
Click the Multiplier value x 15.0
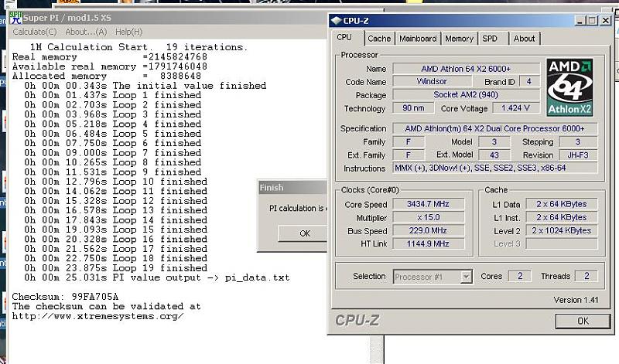click(429, 217)
